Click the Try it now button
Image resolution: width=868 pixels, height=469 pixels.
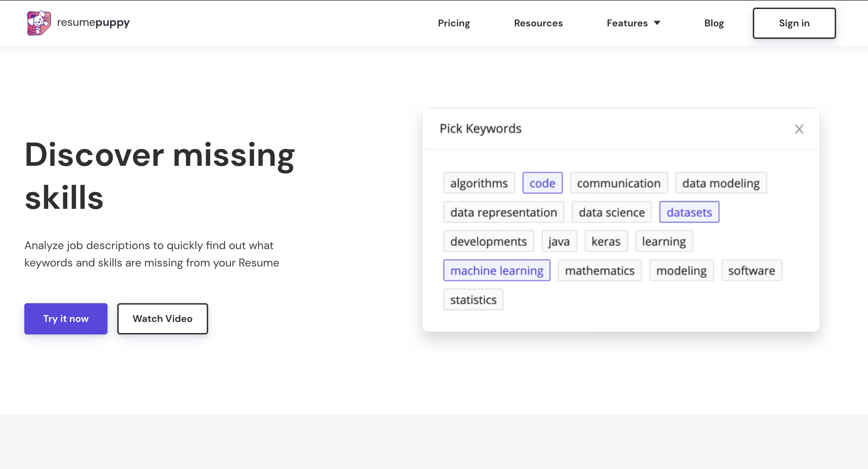(66, 318)
